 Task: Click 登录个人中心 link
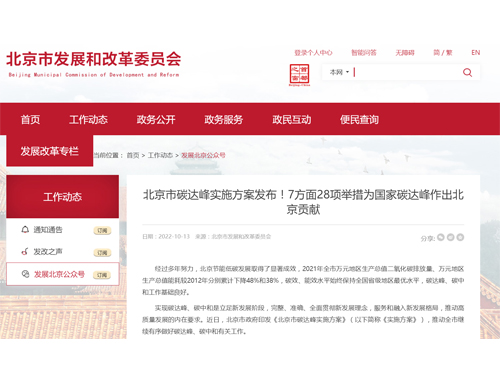pos(313,53)
